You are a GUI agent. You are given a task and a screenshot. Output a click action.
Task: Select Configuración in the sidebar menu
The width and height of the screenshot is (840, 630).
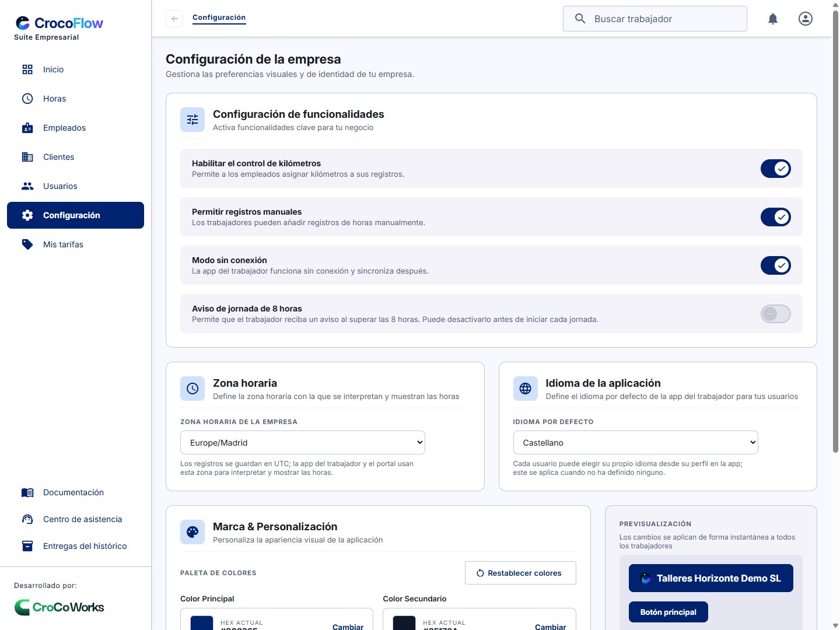tap(75, 215)
